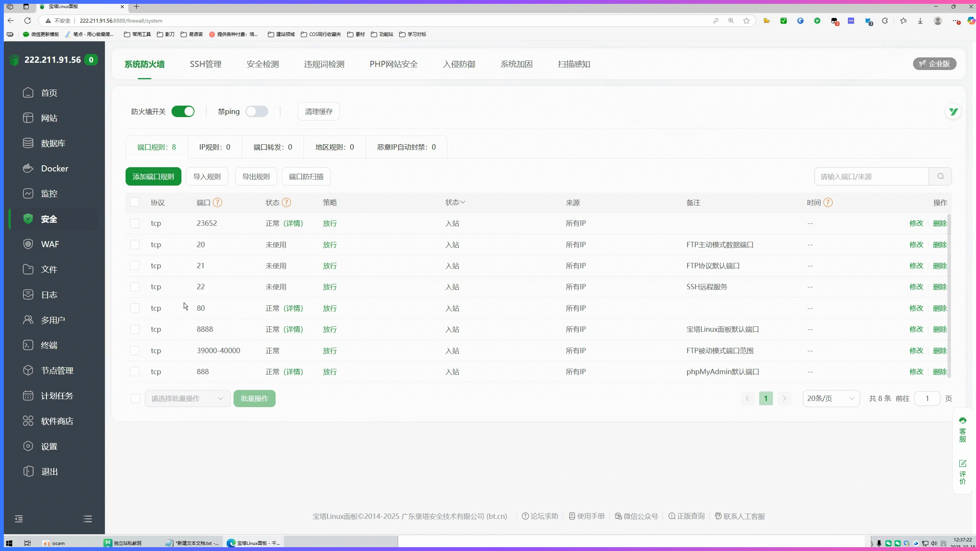
Task: Click the 添加端口规则 button
Action: (x=154, y=176)
